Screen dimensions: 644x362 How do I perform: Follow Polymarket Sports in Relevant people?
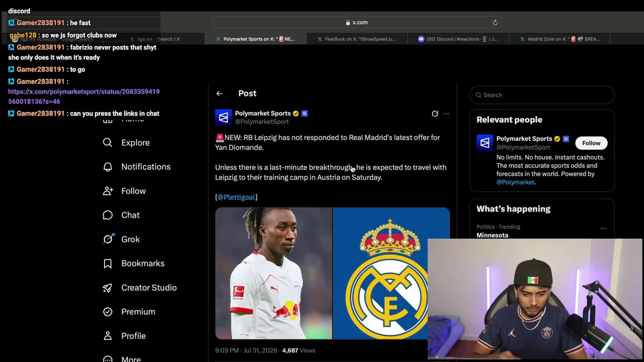click(591, 143)
